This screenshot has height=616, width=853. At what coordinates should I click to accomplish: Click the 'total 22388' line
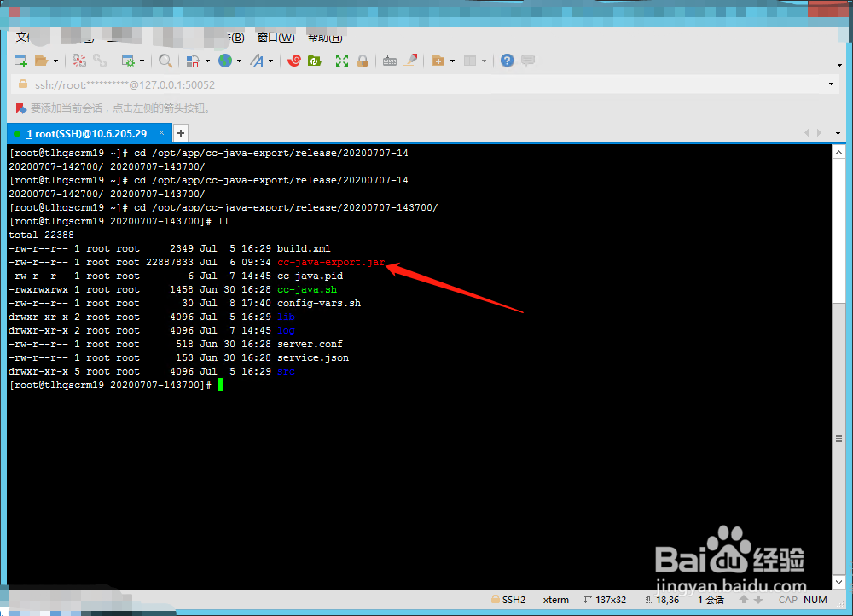point(41,235)
